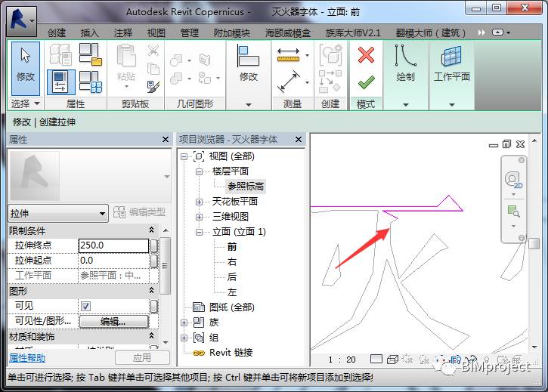Viewport: 548px width, 392px height.
Task: Open the Family Types icon
Action: tap(90, 82)
